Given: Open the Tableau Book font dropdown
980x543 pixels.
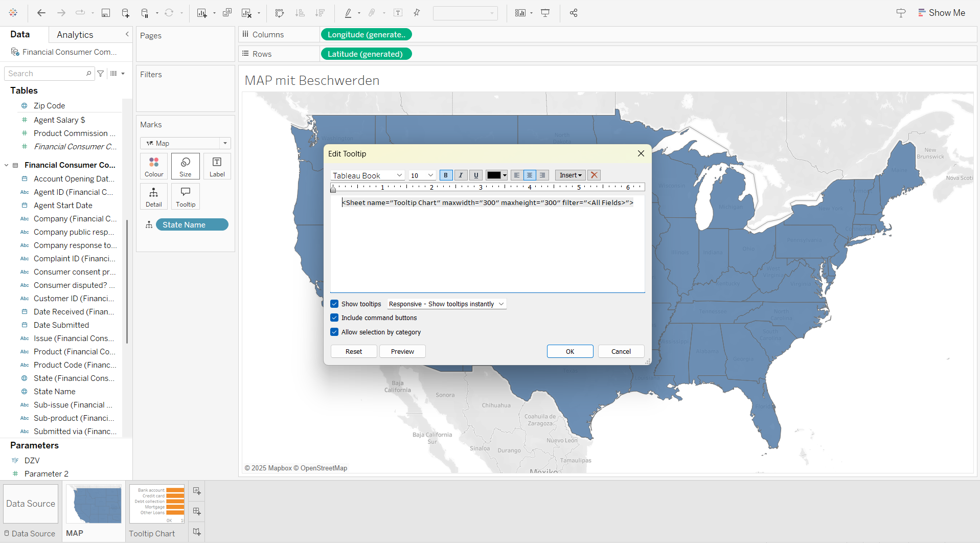Looking at the screenshot, I should pos(368,175).
